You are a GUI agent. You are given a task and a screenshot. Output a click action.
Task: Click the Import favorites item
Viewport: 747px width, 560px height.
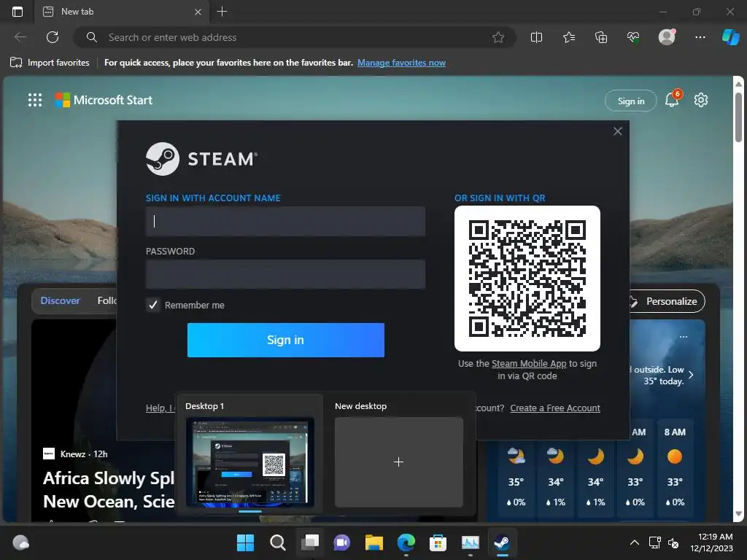tap(50, 63)
